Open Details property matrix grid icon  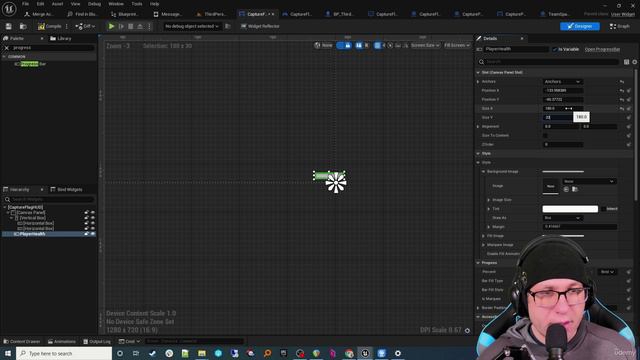pyautogui.click(x=627, y=62)
